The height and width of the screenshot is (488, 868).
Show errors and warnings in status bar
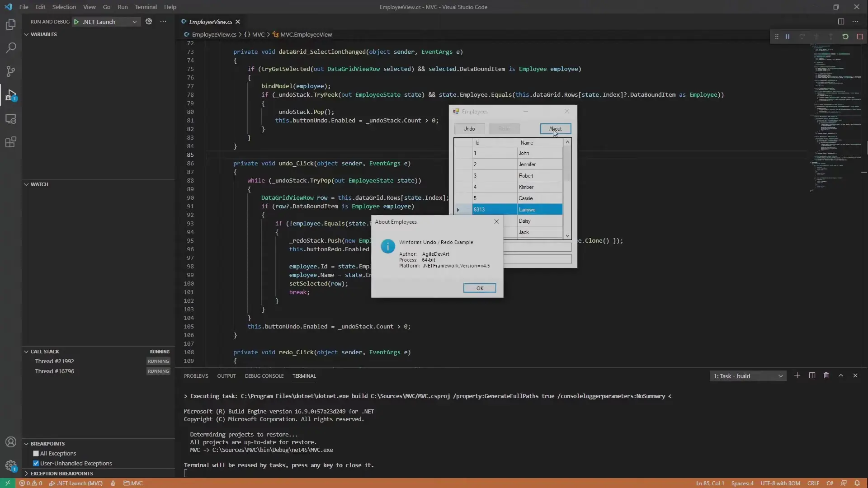click(31, 483)
